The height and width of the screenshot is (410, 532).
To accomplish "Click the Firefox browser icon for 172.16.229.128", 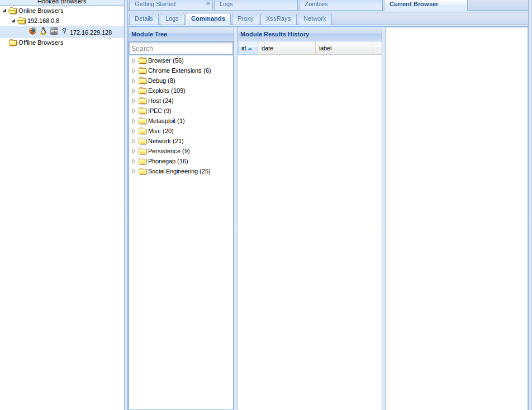I will pos(32,31).
